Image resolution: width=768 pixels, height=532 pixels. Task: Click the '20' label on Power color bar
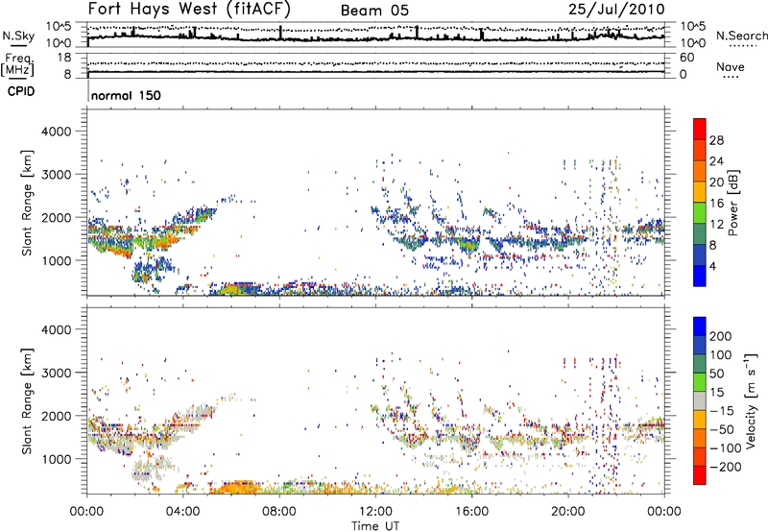716,182
